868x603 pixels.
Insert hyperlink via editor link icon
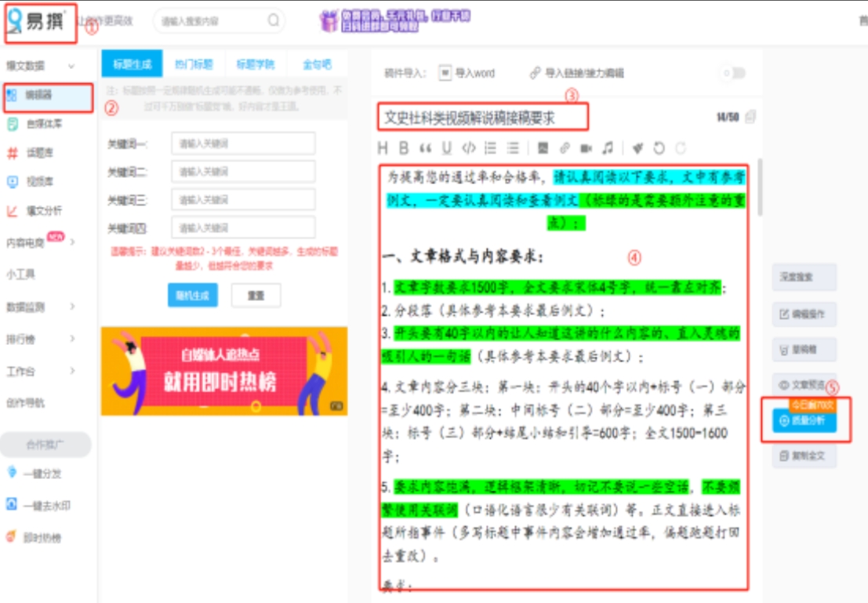[564, 147]
